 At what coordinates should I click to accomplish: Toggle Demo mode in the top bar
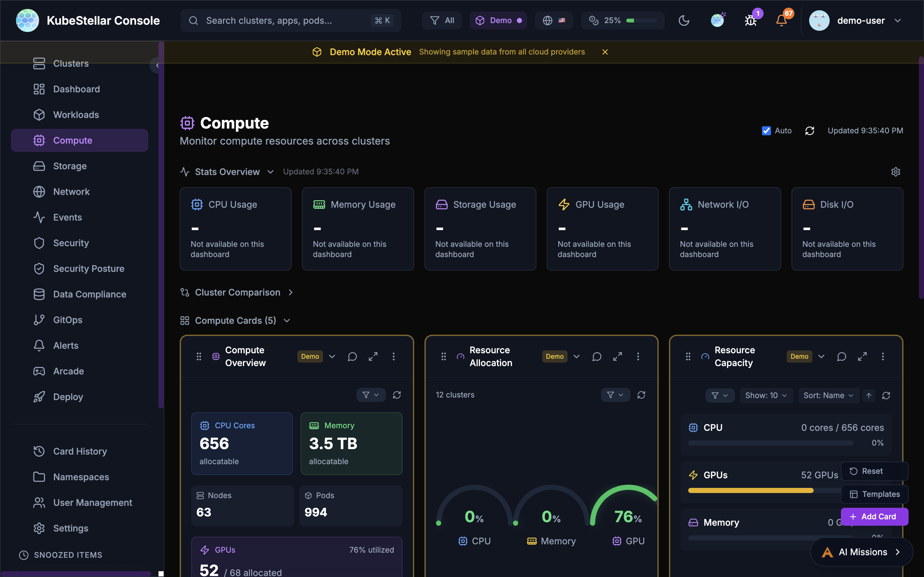[x=498, y=20]
